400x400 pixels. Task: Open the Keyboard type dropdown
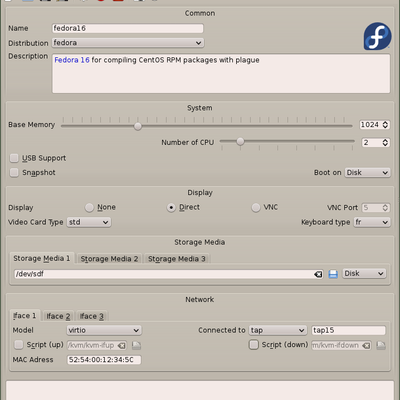[372, 222]
